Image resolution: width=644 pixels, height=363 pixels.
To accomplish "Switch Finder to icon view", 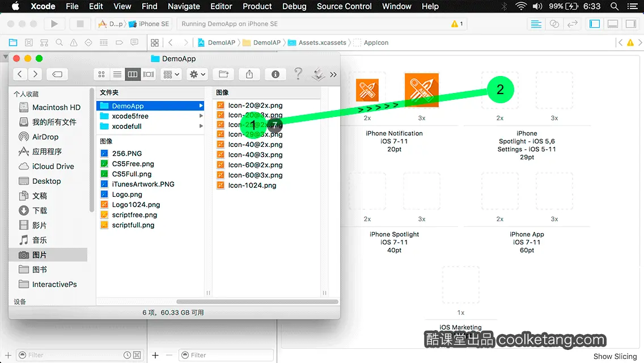I will click(x=101, y=74).
